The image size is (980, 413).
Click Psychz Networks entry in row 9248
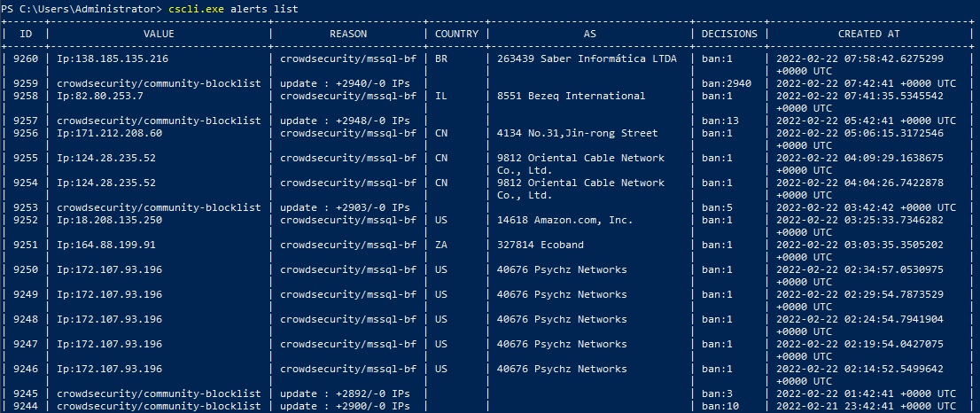[562, 319]
